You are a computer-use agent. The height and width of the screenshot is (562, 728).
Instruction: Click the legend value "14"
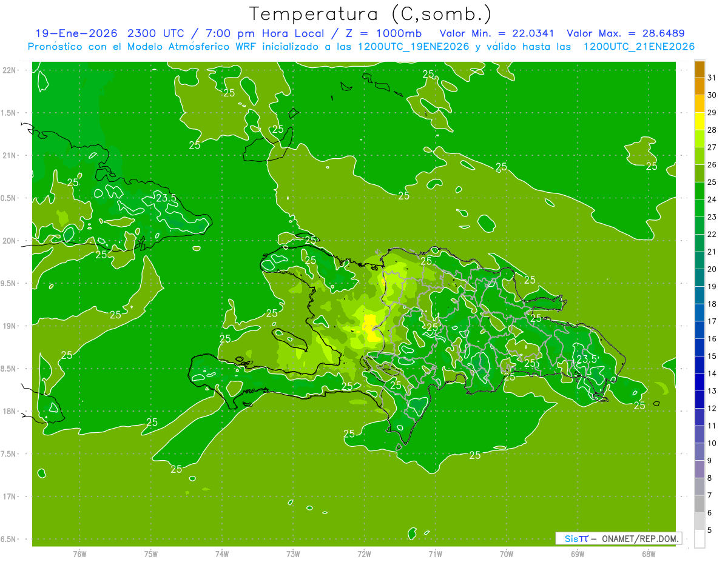[712, 373]
